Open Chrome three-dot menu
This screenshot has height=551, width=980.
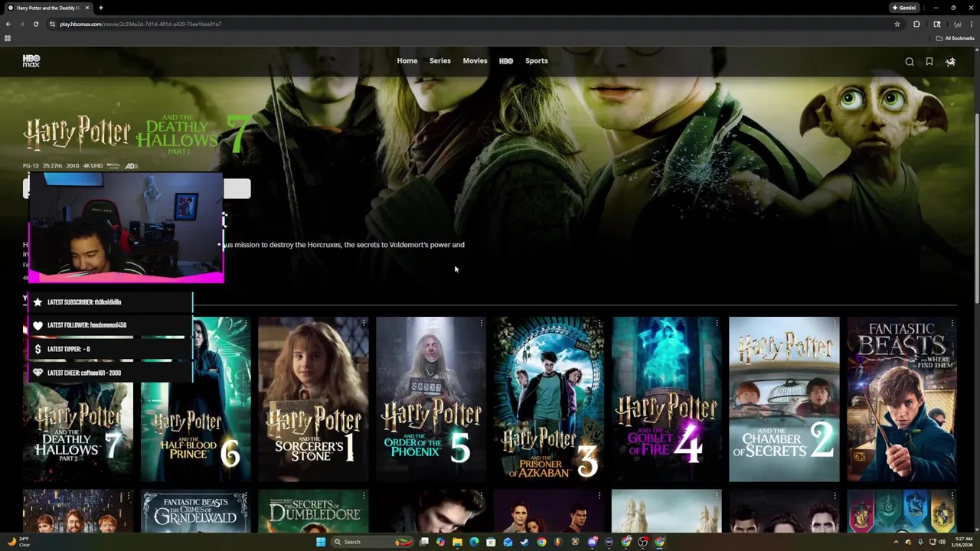point(972,24)
